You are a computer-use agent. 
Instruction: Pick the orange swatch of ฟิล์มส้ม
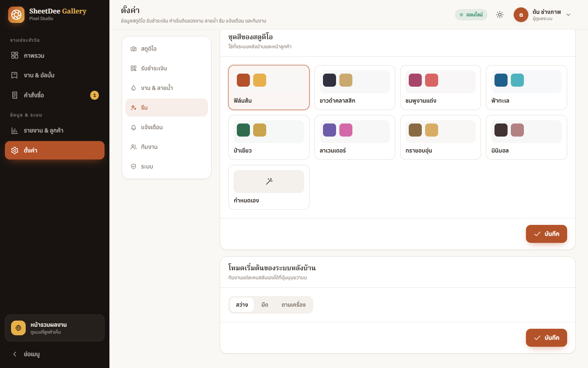click(243, 80)
